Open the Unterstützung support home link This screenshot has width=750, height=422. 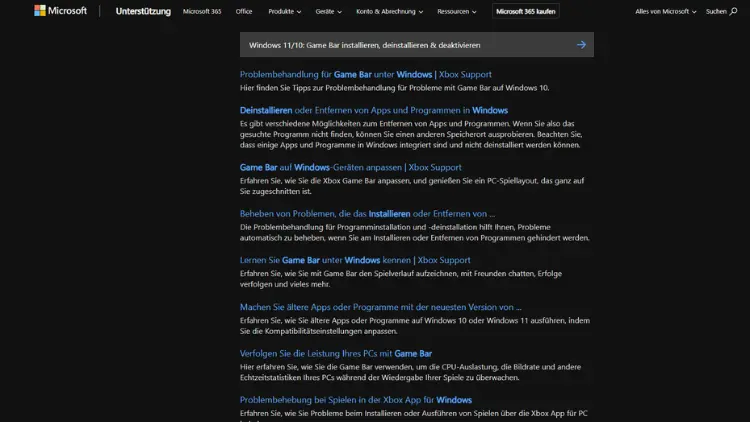pyautogui.click(x=143, y=11)
